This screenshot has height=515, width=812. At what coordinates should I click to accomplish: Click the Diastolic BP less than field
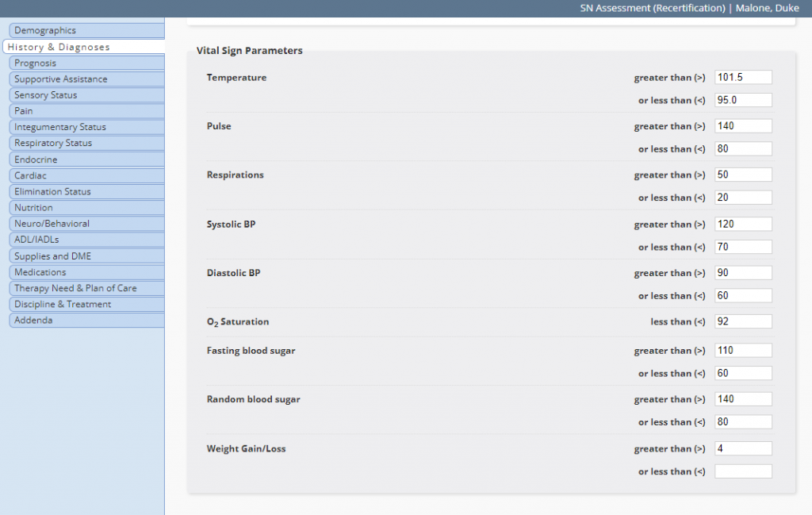pos(742,296)
